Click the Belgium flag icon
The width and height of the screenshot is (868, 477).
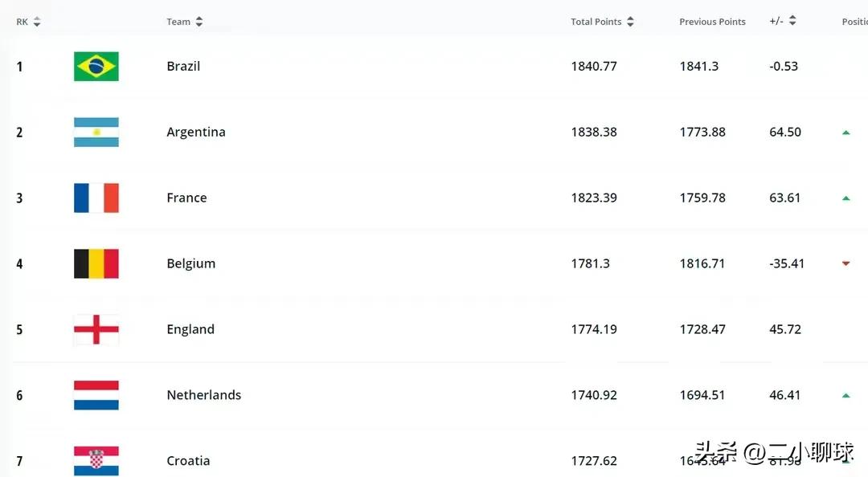coord(96,263)
